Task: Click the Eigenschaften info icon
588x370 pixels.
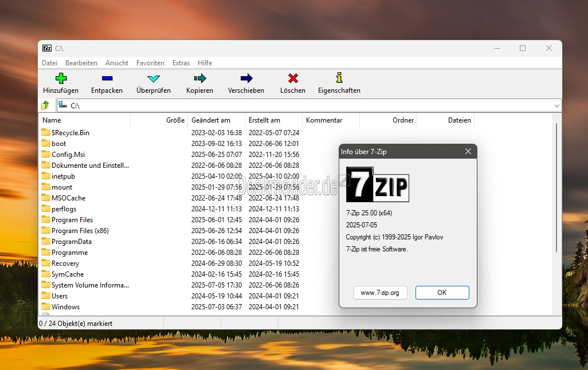Action: [x=339, y=77]
